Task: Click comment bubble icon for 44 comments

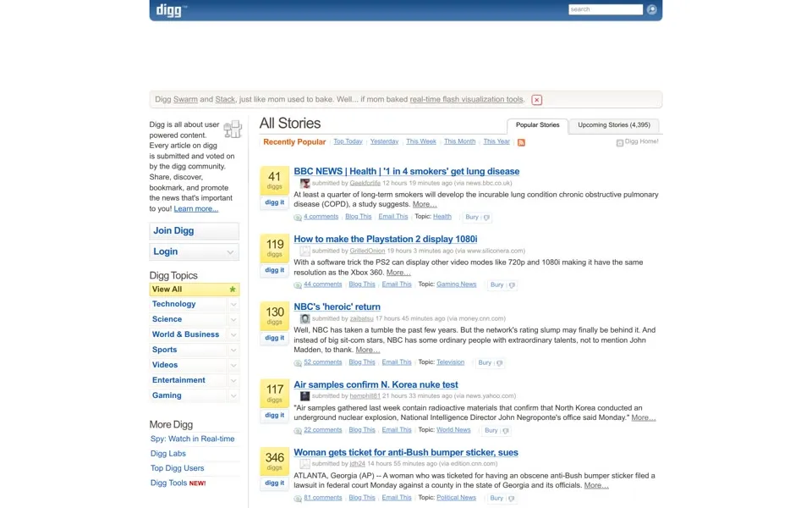Action: pos(298,285)
